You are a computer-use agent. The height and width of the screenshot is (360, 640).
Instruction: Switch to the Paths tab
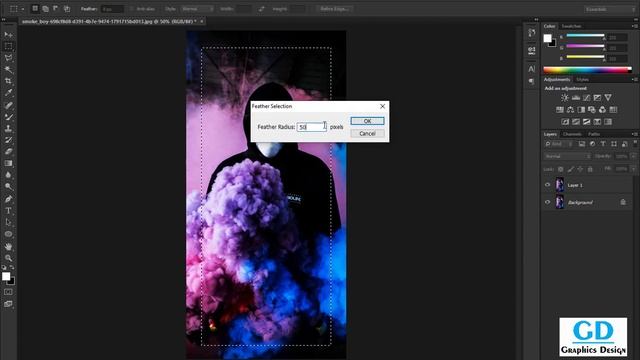point(594,134)
